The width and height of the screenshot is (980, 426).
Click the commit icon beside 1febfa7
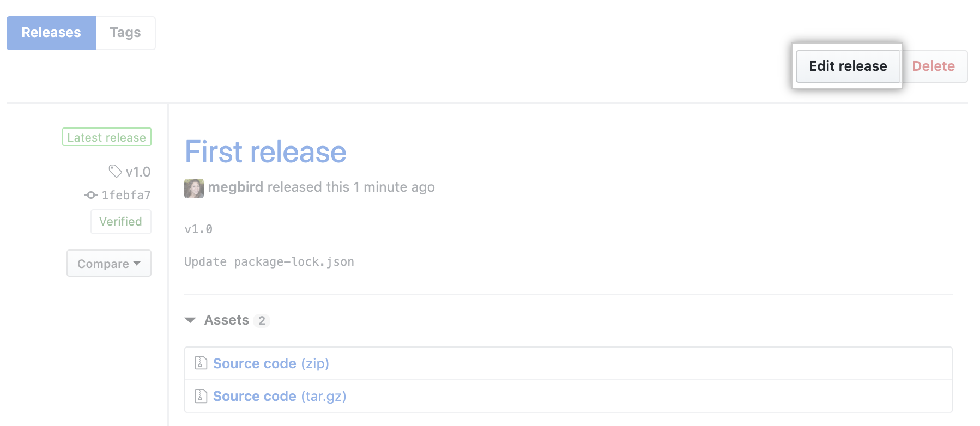pos(90,195)
